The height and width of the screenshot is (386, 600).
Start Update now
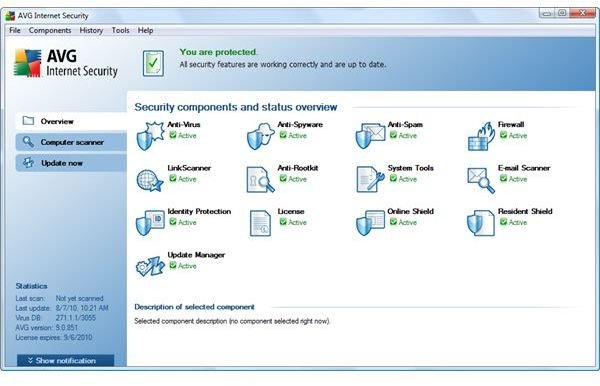point(72,163)
